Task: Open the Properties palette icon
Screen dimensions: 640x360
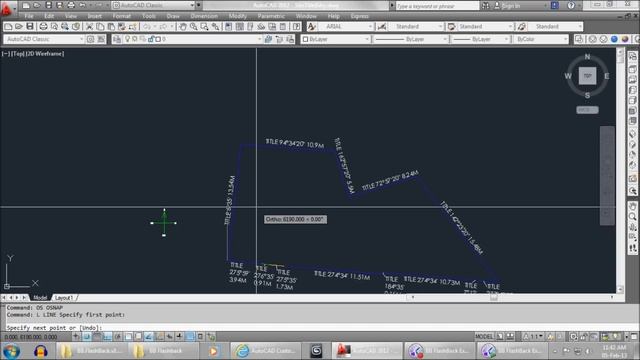Action: pyautogui.click(x=229, y=27)
